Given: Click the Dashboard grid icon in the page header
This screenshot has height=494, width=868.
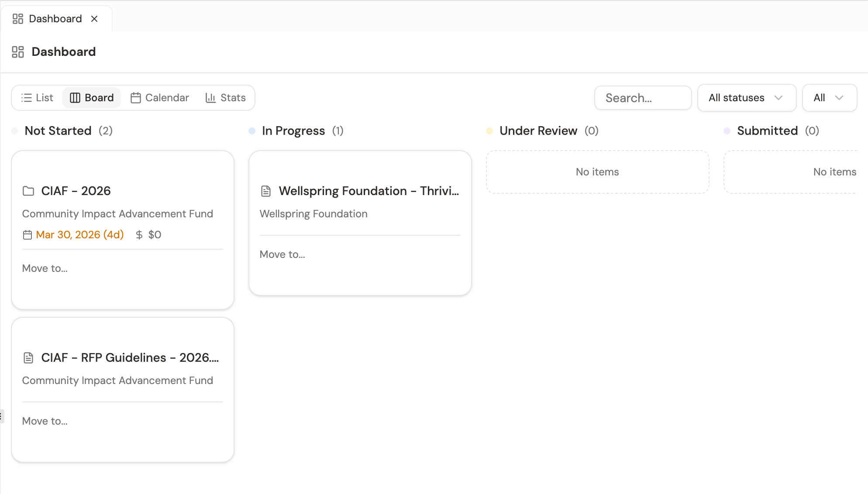Looking at the screenshot, I should click(x=18, y=51).
